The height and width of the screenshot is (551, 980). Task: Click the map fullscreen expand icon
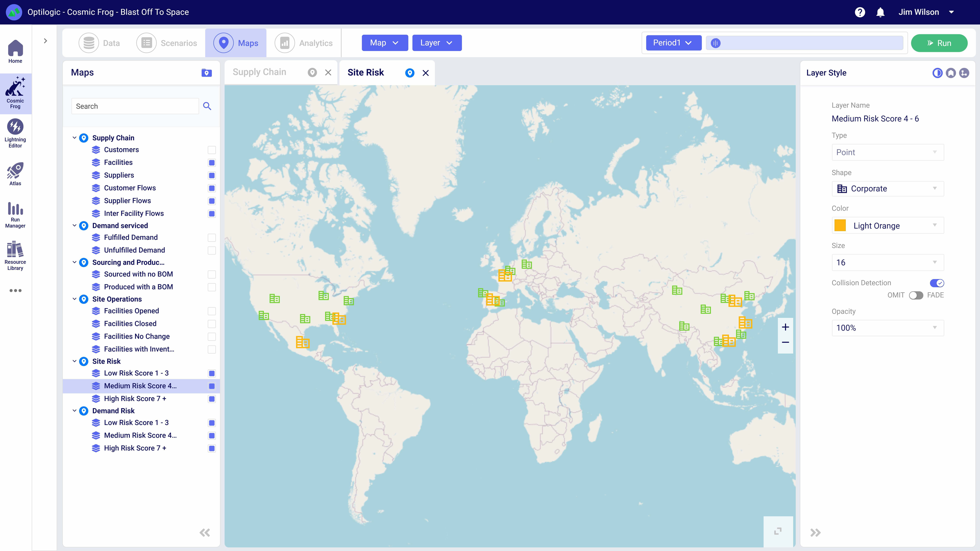coord(778,531)
